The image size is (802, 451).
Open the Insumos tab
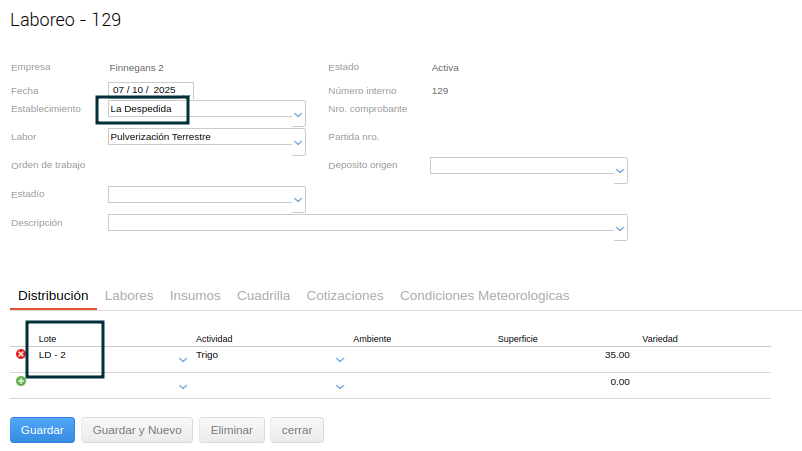coord(195,296)
